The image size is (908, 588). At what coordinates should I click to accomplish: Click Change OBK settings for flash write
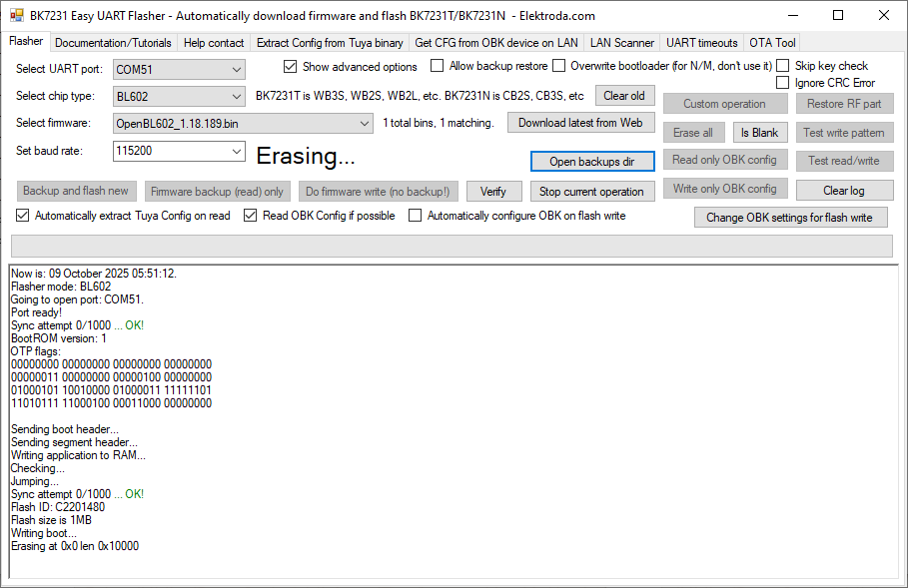click(789, 218)
